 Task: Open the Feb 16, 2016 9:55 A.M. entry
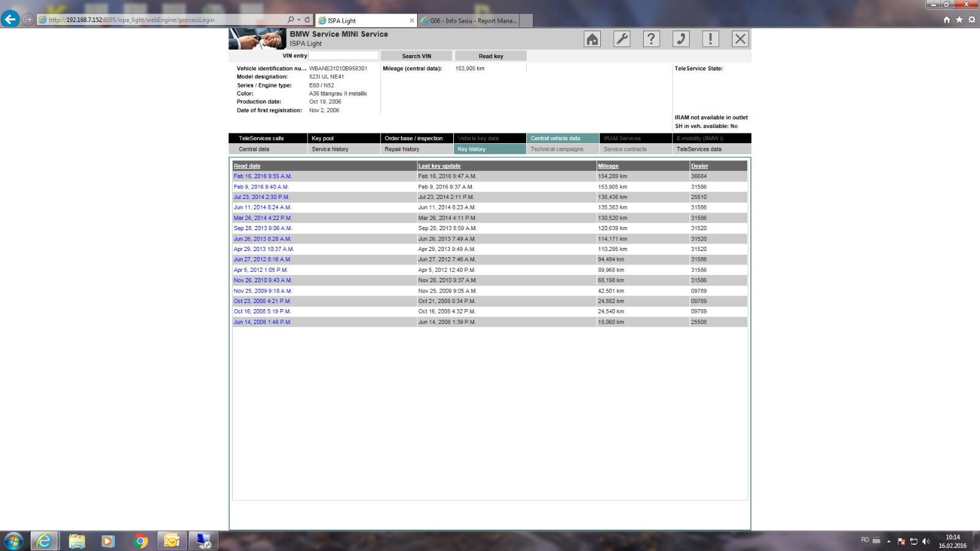263,176
